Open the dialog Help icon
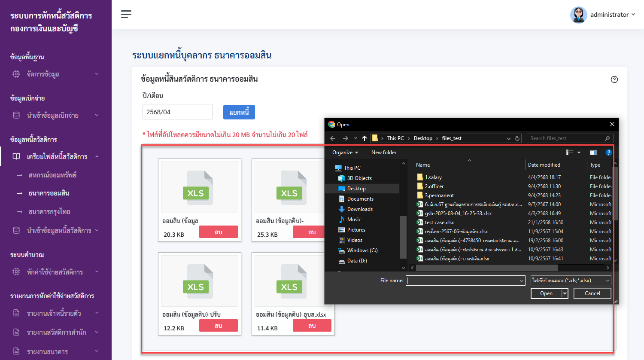Screen dimensions: 644x360 coord(608,153)
